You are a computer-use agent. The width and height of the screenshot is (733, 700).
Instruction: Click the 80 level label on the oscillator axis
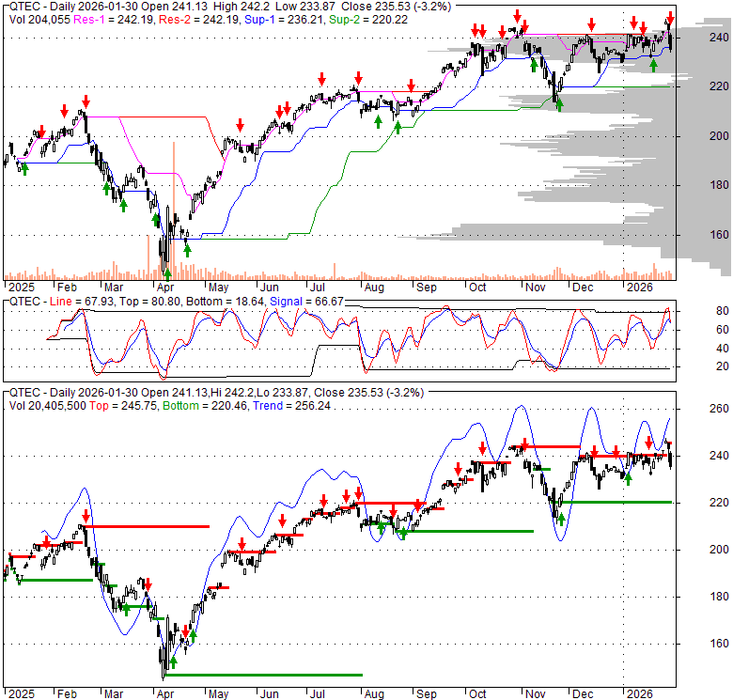pyautogui.click(x=723, y=311)
